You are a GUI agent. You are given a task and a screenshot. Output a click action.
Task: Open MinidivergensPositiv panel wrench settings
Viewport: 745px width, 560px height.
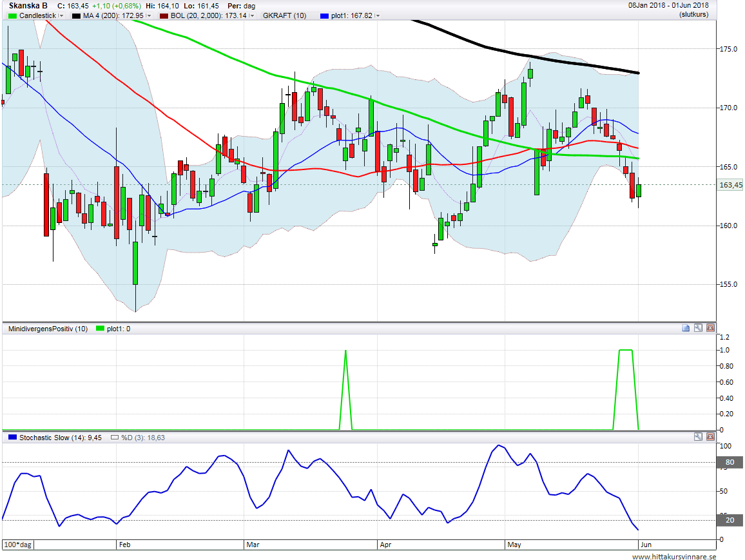(698, 328)
